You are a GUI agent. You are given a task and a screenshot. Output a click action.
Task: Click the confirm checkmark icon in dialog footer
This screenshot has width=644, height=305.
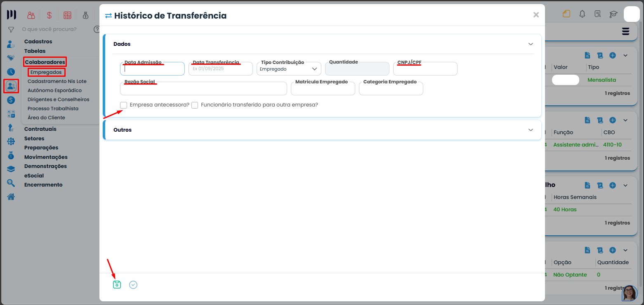click(133, 285)
